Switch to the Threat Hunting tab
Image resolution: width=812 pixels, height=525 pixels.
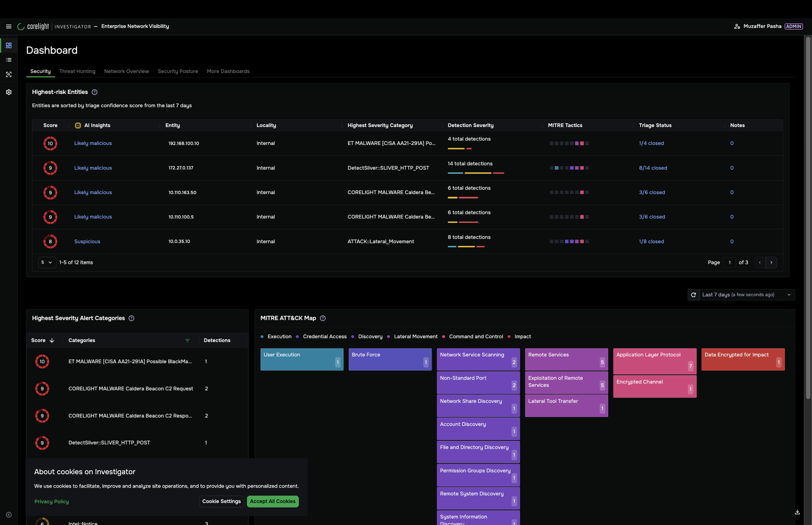[x=77, y=71]
